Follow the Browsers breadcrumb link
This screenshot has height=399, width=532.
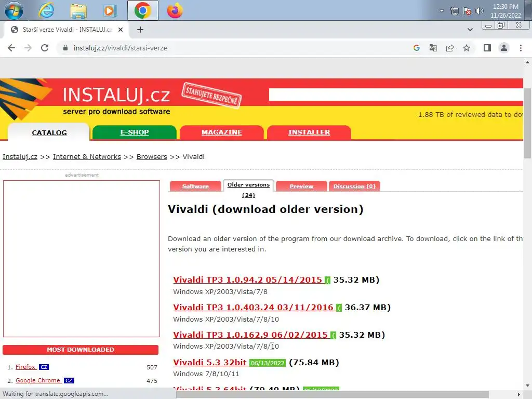[x=152, y=157]
